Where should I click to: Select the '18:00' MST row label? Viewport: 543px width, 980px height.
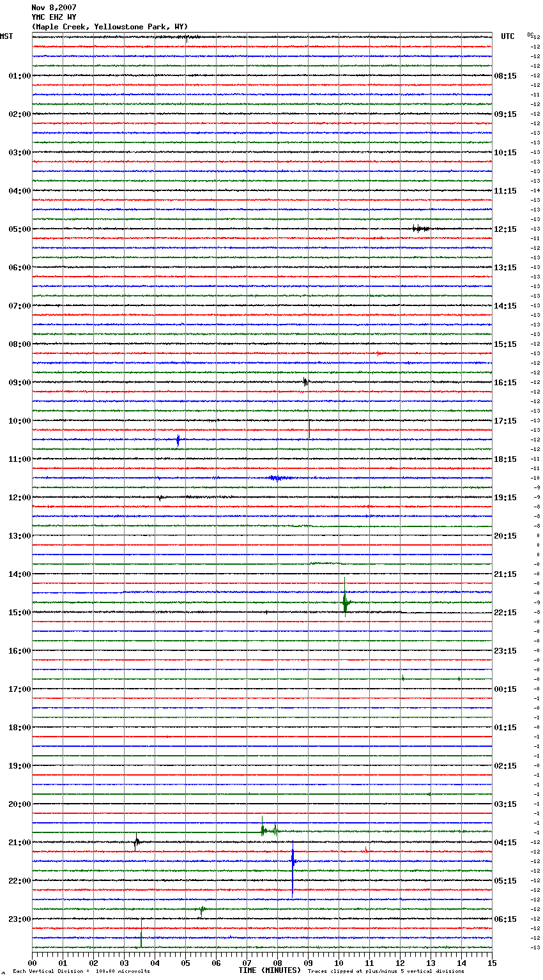(20, 728)
